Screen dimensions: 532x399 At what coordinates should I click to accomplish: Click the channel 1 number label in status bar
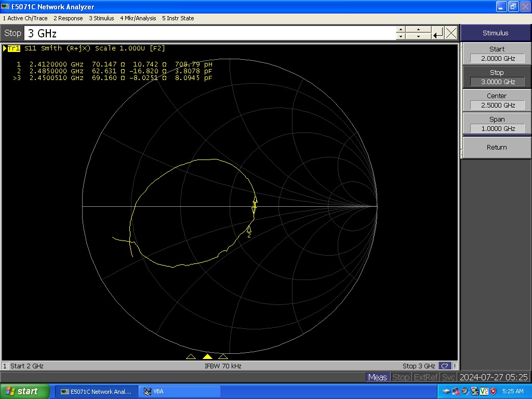(x=5, y=366)
